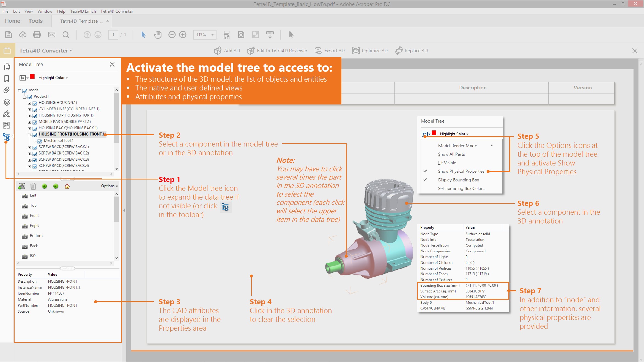Click the Export 3D button
The width and height of the screenshot is (644, 362).
coord(330,51)
